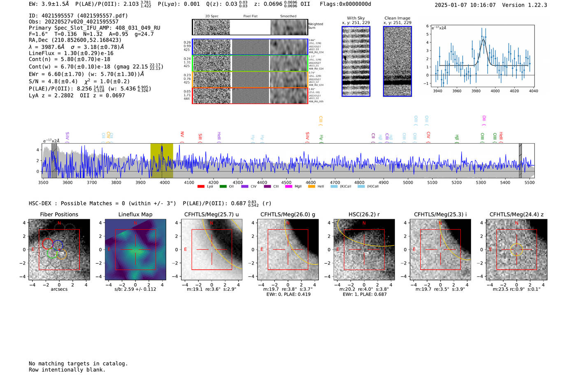Click the Lyα red legend swatch
Viewport: 576px width, 392px height.
pyautogui.click(x=201, y=186)
